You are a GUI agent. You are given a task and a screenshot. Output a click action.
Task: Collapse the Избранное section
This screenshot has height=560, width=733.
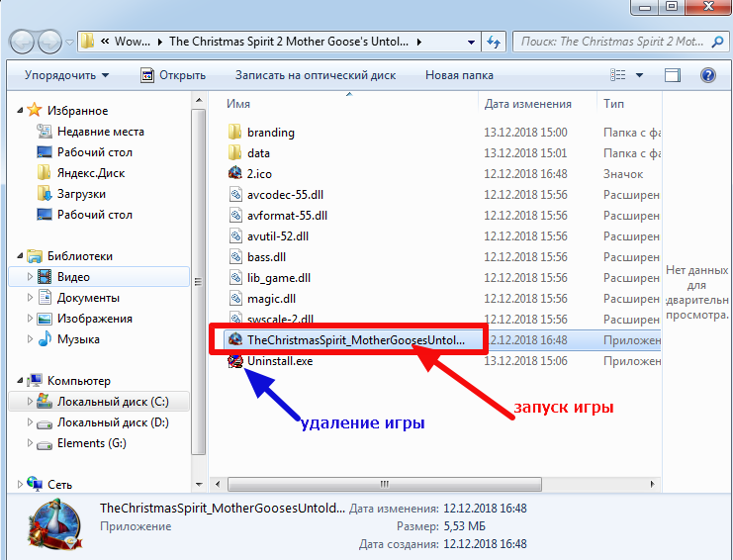click(20, 111)
